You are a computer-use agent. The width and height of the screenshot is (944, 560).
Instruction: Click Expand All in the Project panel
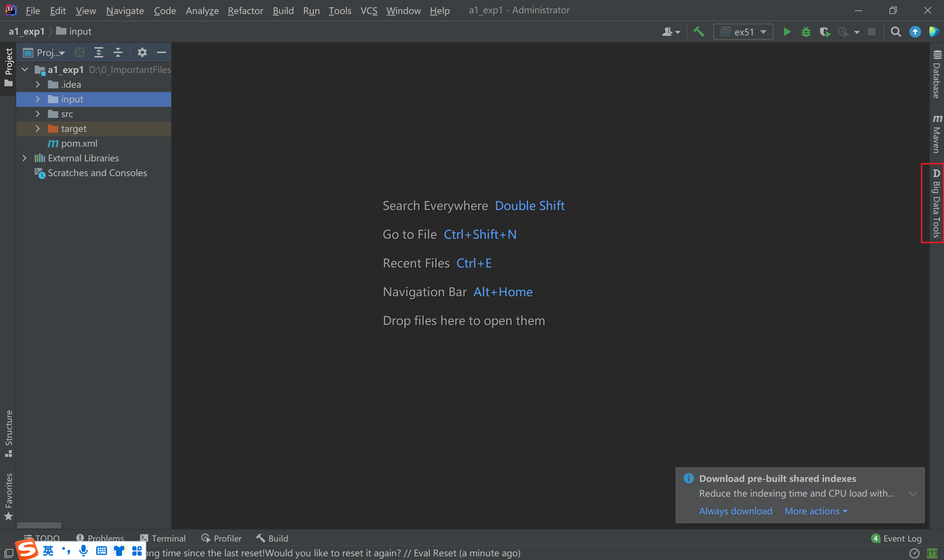coord(98,52)
